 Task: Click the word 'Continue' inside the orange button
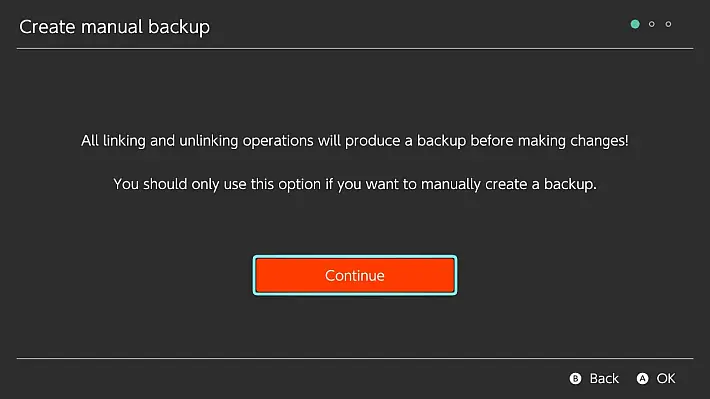point(355,275)
